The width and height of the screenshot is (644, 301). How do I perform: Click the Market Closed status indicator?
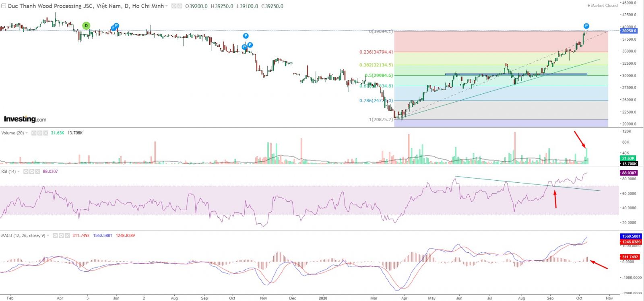pyautogui.click(x=602, y=6)
